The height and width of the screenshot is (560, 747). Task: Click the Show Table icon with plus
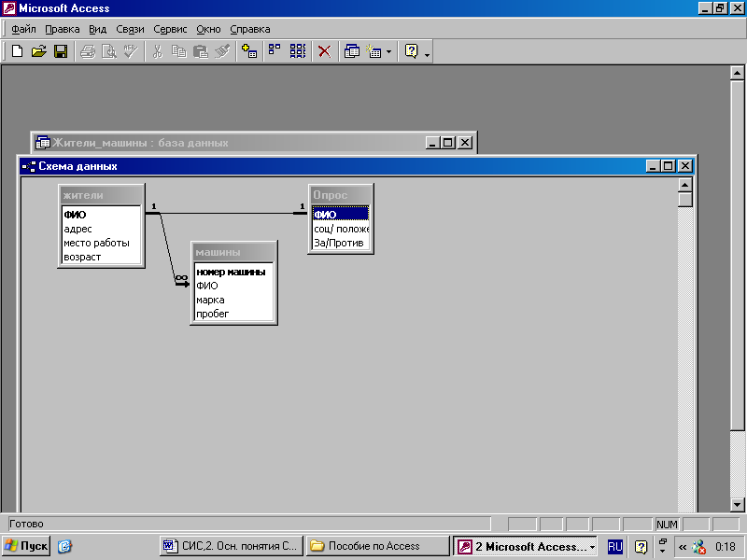(x=249, y=51)
